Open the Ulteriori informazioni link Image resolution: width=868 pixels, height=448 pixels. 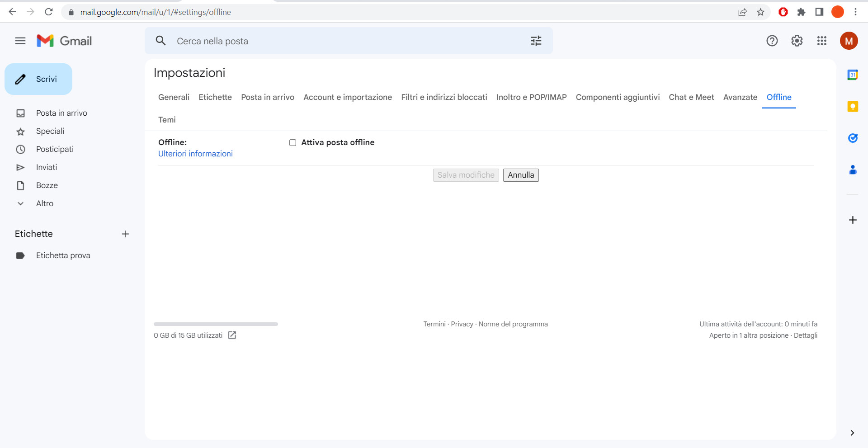[x=195, y=154]
